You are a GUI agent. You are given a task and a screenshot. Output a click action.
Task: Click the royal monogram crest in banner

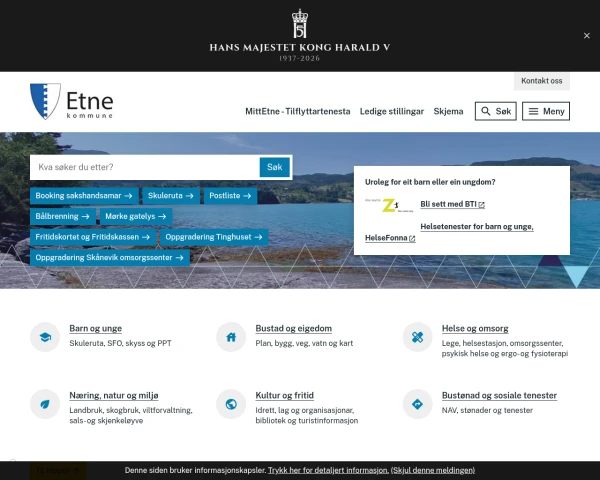[x=300, y=24]
